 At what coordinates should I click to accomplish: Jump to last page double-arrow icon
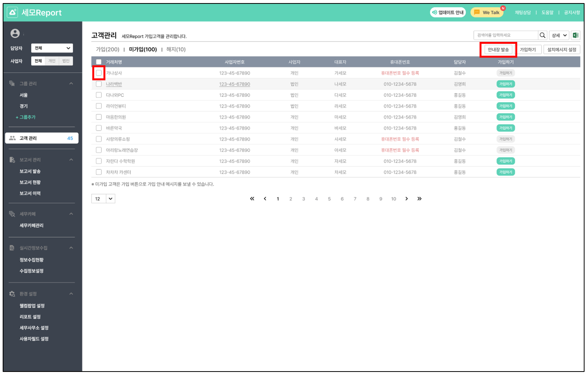(419, 199)
